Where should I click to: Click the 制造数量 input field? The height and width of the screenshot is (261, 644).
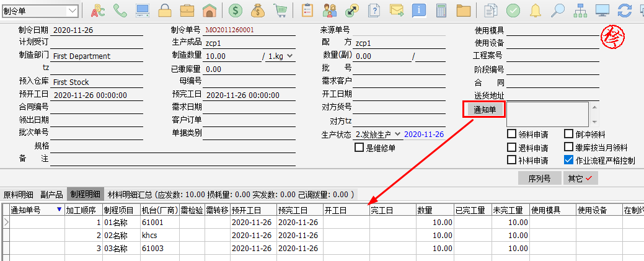232,56
